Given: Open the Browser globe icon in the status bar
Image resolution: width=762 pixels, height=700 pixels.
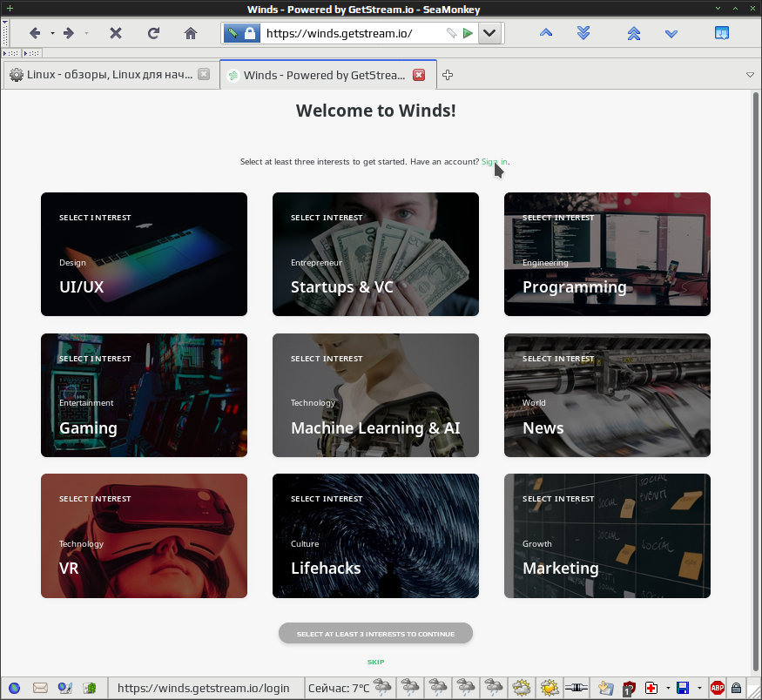Looking at the screenshot, I should (15, 688).
